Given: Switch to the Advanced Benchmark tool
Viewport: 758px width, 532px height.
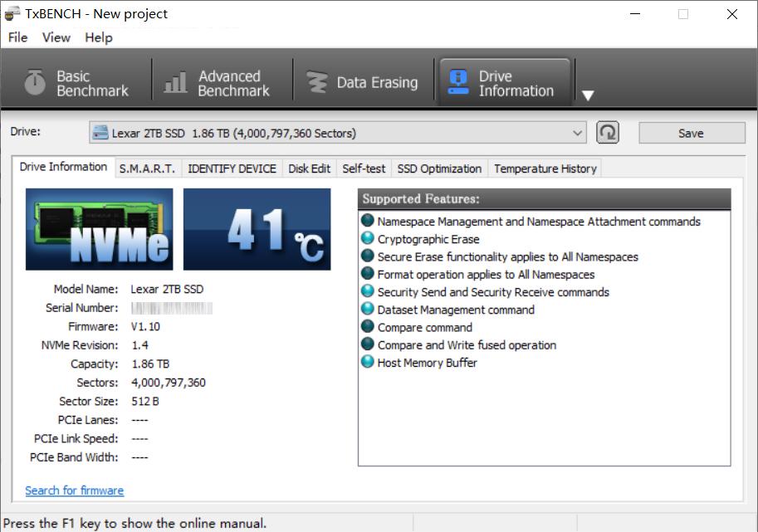Looking at the screenshot, I should tap(221, 81).
